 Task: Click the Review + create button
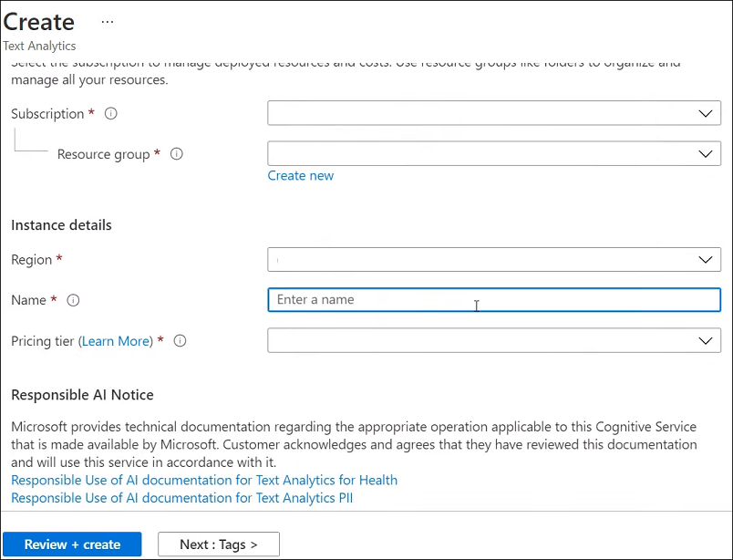(72, 544)
